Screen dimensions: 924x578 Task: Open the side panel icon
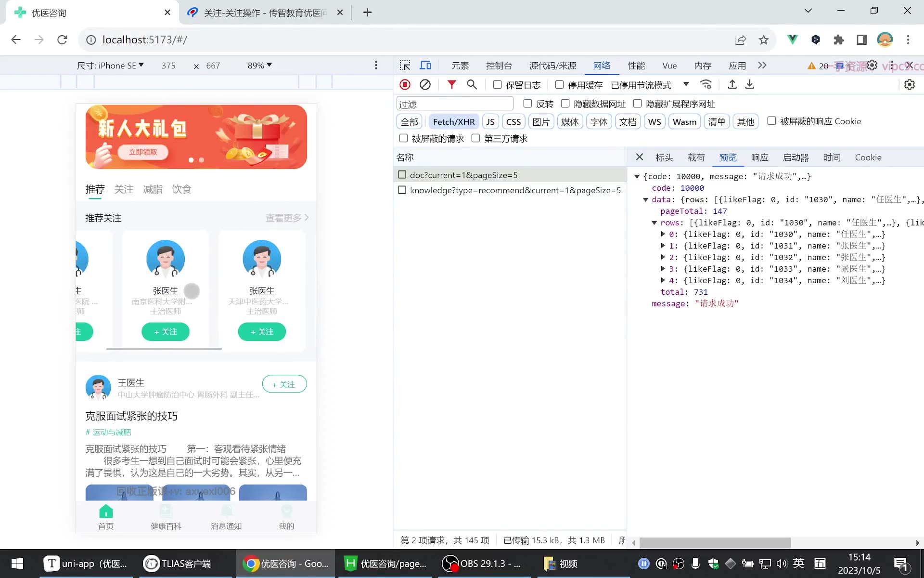pos(861,40)
